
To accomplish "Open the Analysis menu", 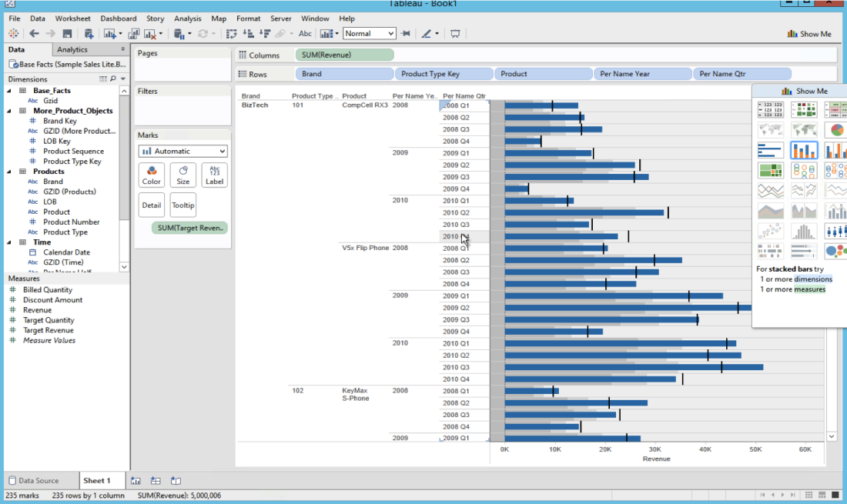I will click(x=187, y=18).
